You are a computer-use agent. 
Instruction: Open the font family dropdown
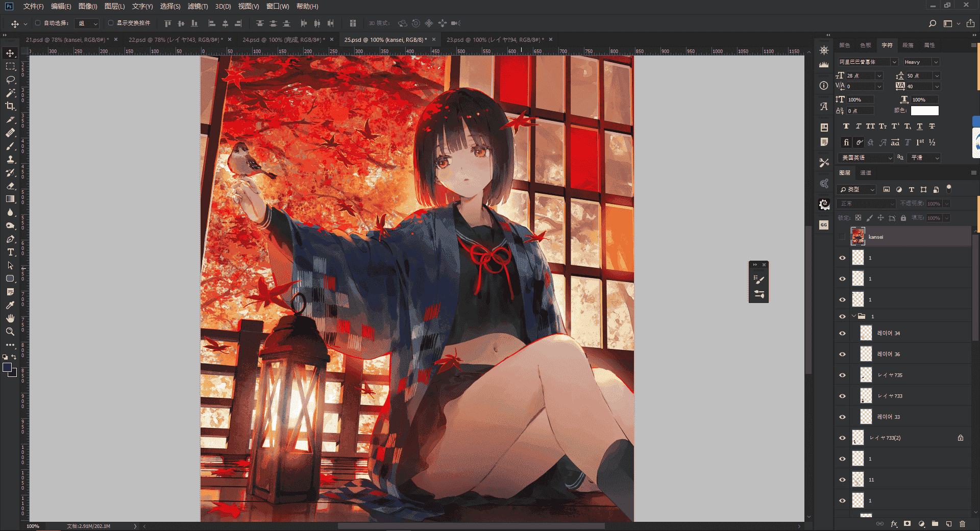click(x=894, y=62)
